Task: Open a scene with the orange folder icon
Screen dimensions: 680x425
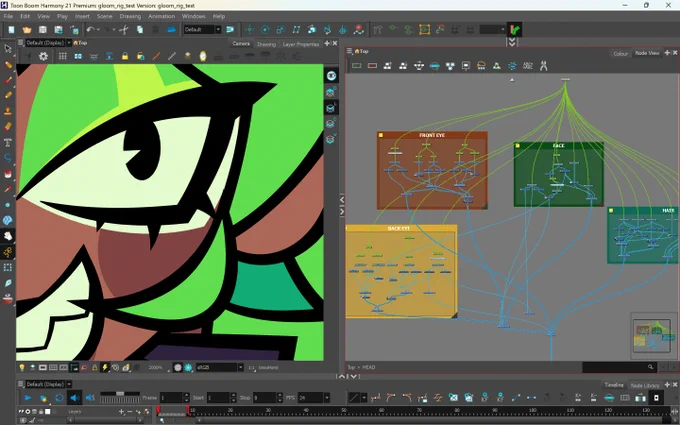Action: tap(27, 29)
